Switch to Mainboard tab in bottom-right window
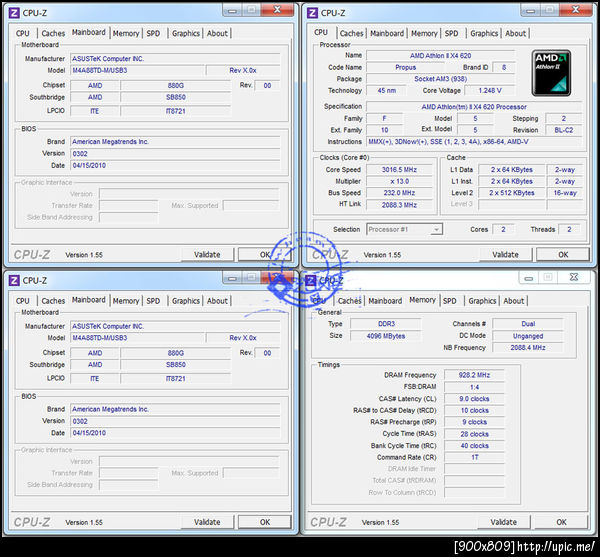This screenshot has height=557, width=600. point(385,301)
